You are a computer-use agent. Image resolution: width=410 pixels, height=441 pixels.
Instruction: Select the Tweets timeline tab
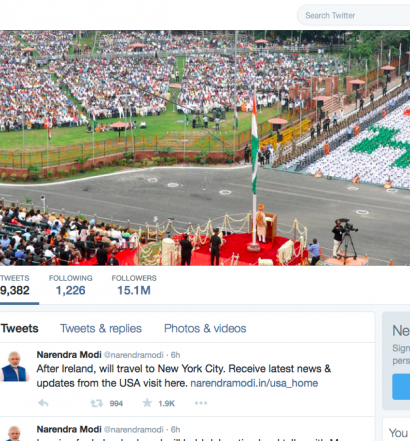pyautogui.click(x=19, y=328)
